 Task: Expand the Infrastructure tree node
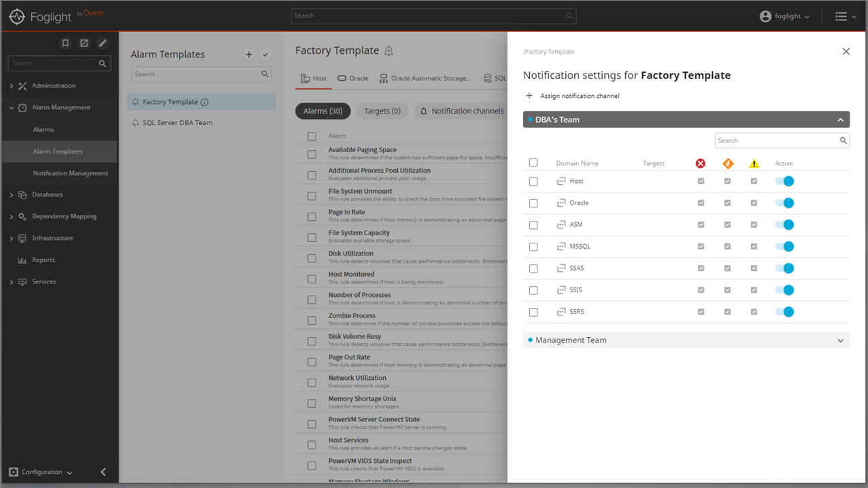point(11,238)
